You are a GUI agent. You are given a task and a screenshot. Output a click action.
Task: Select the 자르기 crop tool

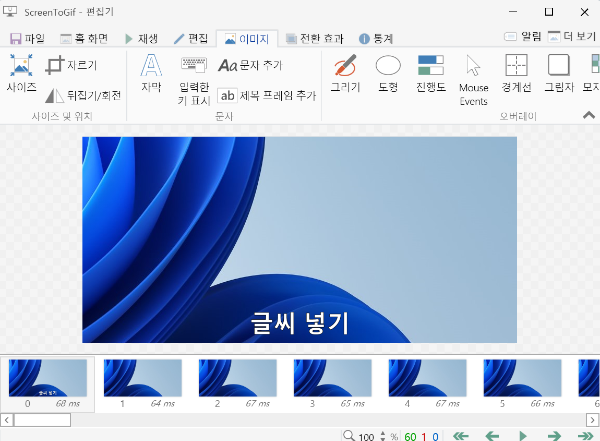pyautogui.click(x=72, y=65)
